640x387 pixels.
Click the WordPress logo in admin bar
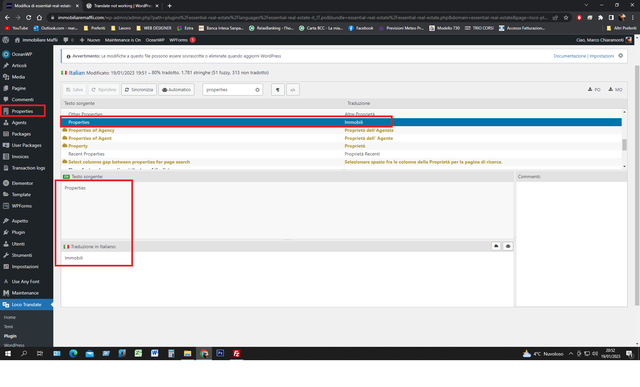pyautogui.click(x=6, y=40)
